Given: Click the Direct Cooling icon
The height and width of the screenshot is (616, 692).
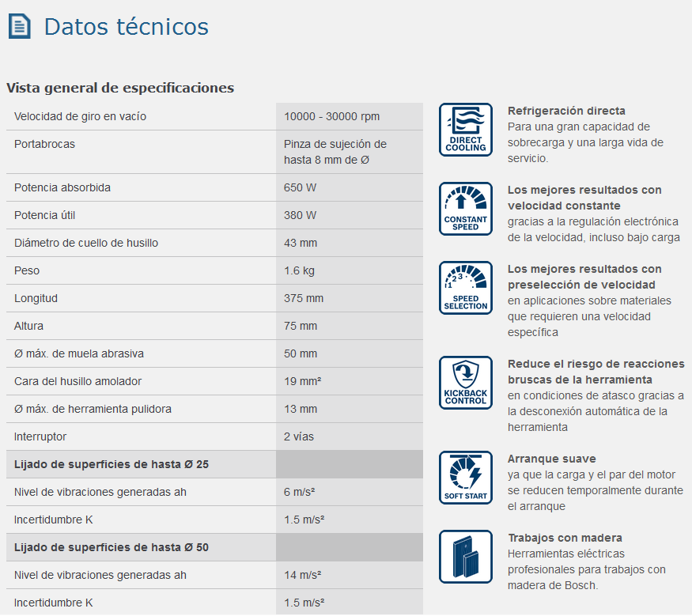Looking at the screenshot, I should 465,130.
